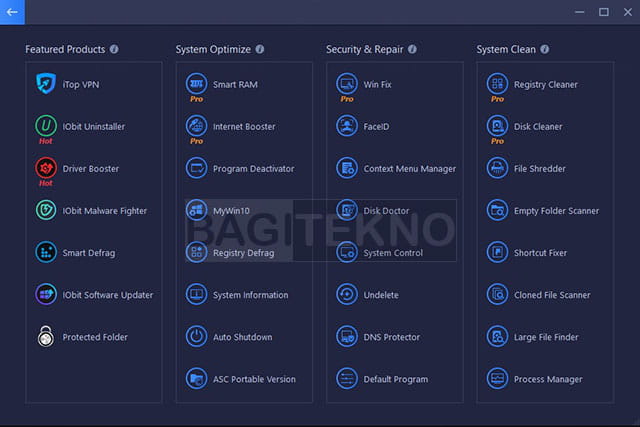
Task: Click the back arrow button
Action: pos(13,12)
